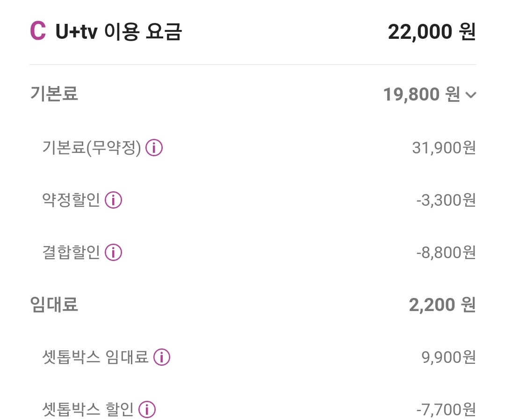The width and height of the screenshot is (505, 420).
Task: Click the 19,800 원 기본료 amount
Action: pos(421,94)
